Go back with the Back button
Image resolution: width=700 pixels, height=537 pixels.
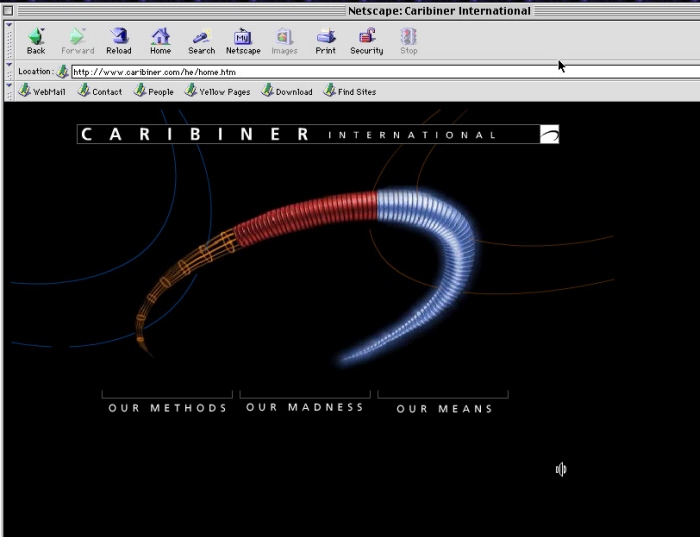pos(36,41)
